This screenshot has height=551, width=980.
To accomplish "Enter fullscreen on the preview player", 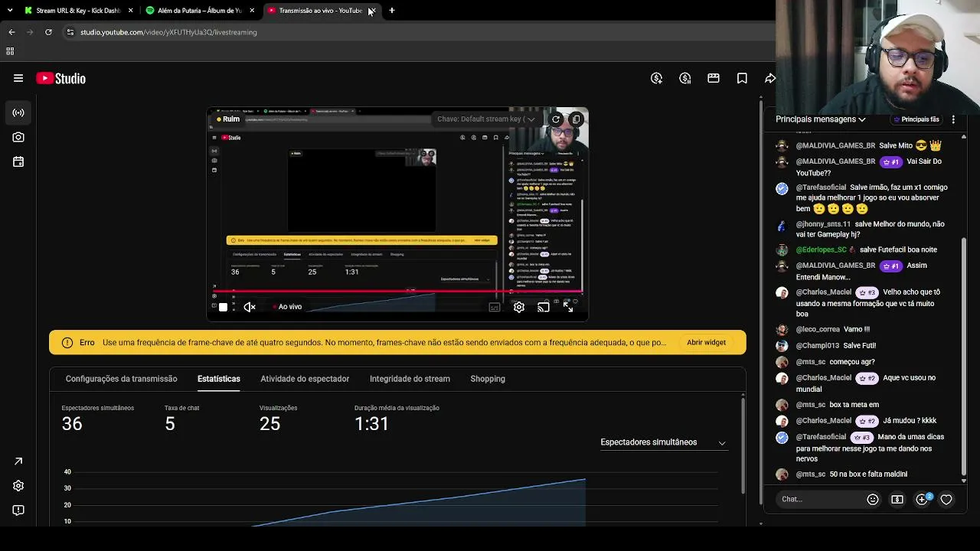I will click(568, 307).
